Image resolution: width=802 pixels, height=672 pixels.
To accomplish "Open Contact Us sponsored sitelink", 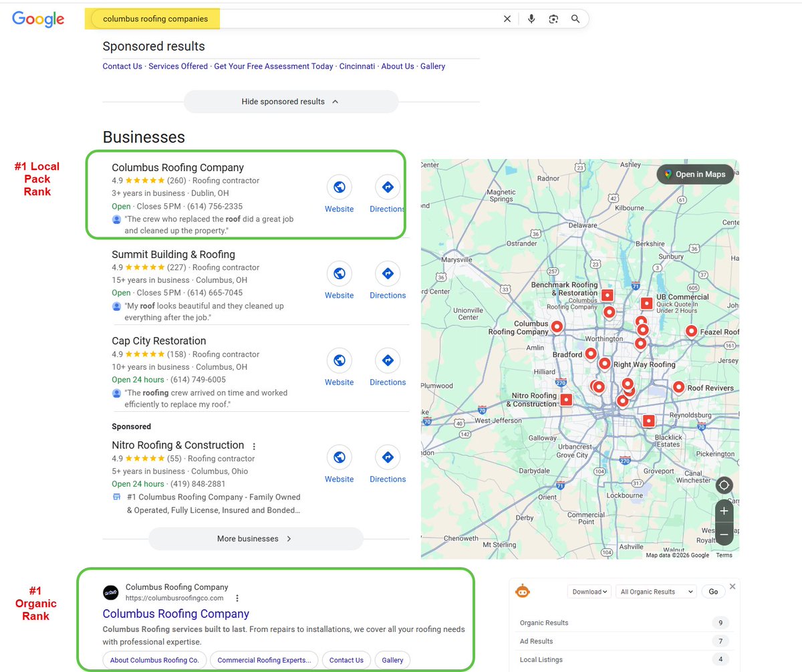I will 122,66.
